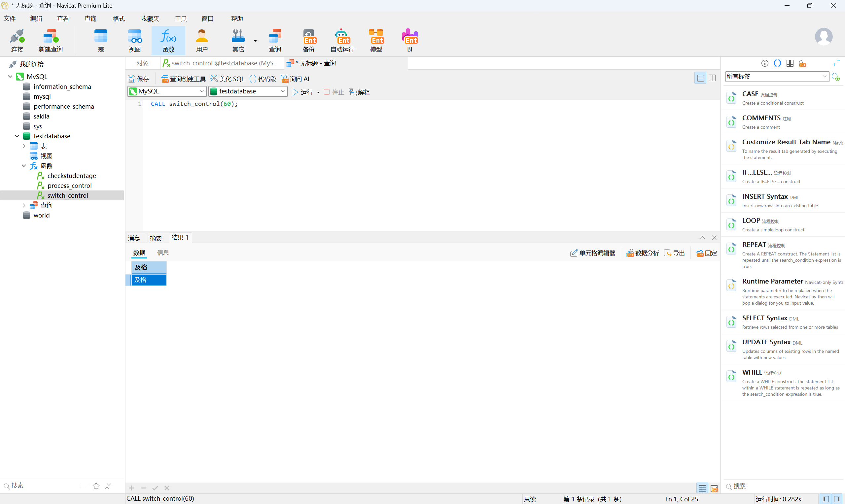The width and height of the screenshot is (845, 504).
Task: Click the 保存 (Save) button
Action: point(139,79)
